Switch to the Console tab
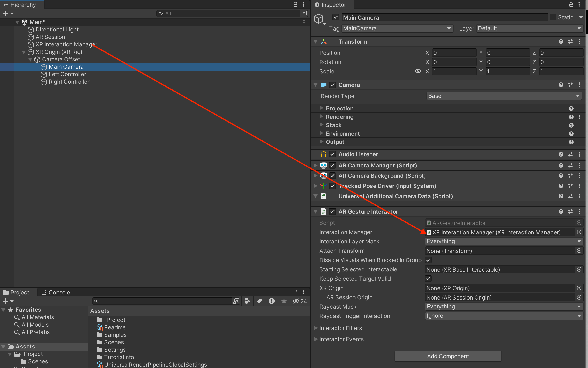The height and width of the screenshot is (368, 588). point(56,292)
